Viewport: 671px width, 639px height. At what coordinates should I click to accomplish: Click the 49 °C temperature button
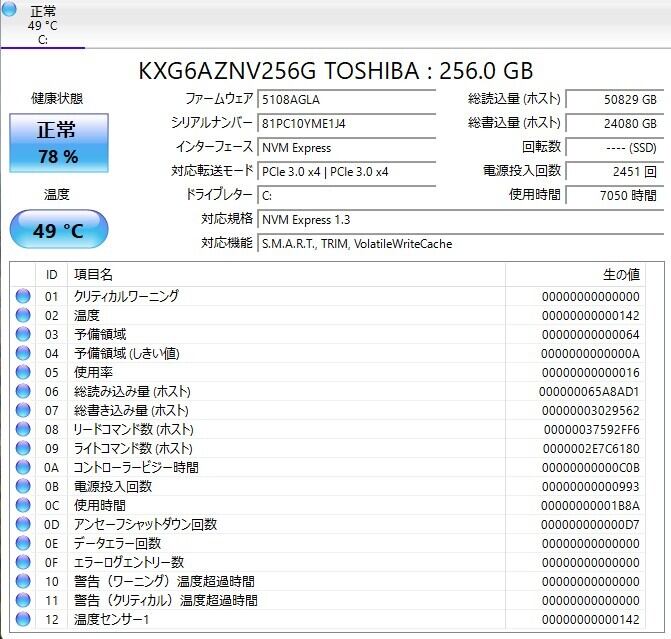pos(59,229)
